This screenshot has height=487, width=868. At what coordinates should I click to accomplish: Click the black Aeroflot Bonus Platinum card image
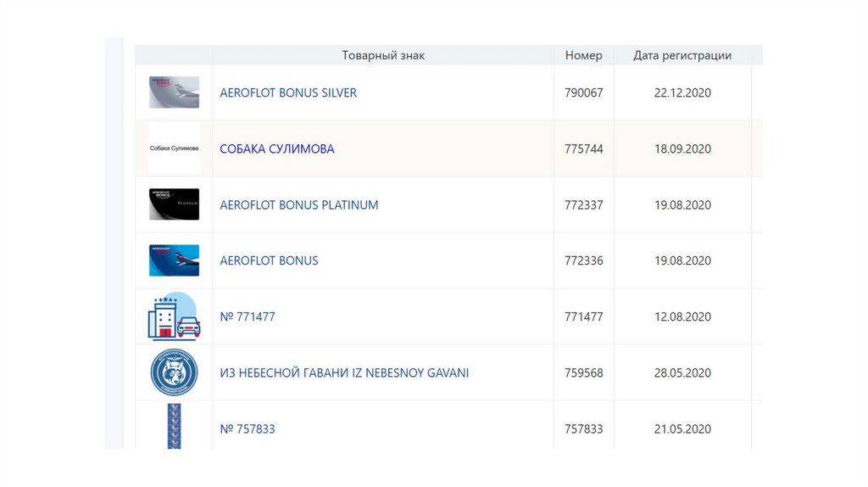point(174,204)
